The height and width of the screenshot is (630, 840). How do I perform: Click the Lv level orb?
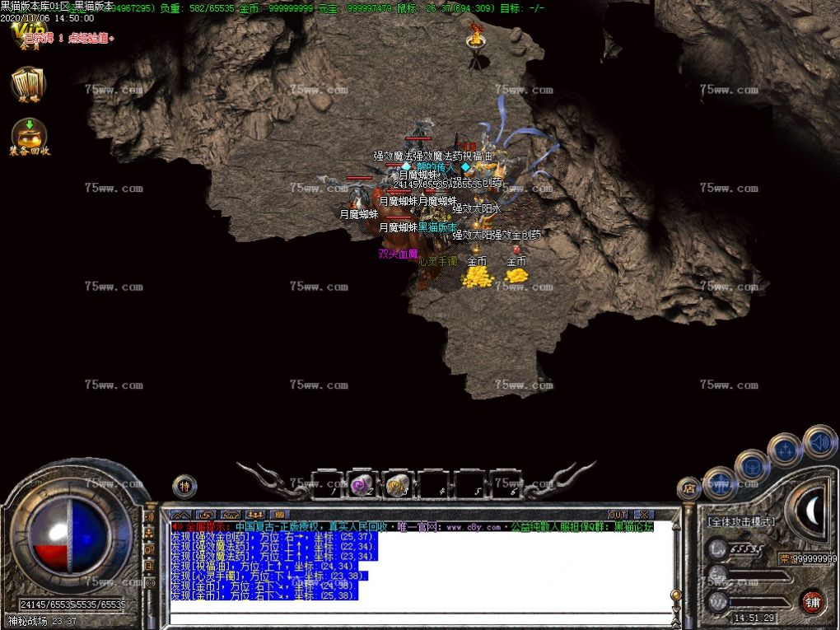tap(718, 549)
